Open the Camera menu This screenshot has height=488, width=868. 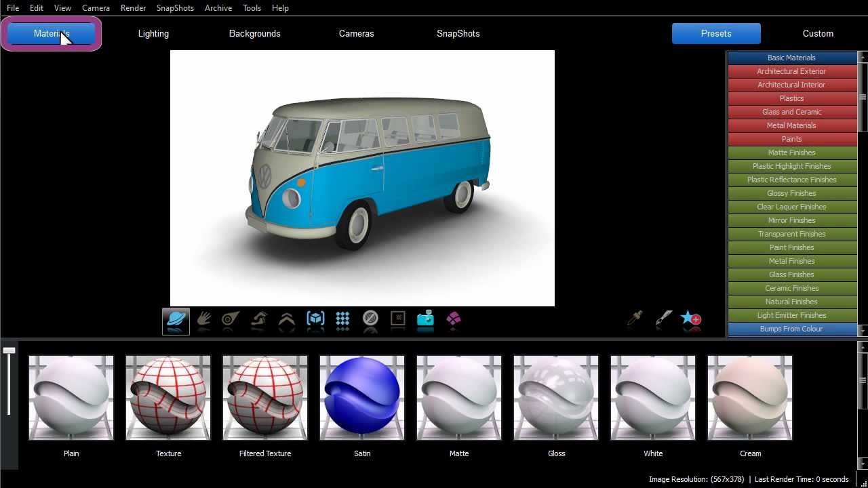click(96, 7)
